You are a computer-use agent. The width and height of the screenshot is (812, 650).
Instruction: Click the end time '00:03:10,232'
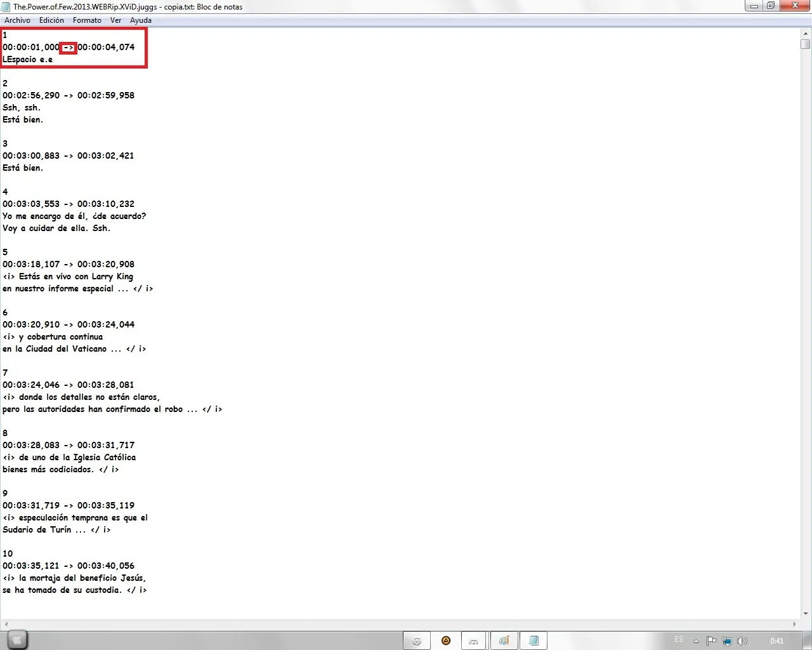106,204
